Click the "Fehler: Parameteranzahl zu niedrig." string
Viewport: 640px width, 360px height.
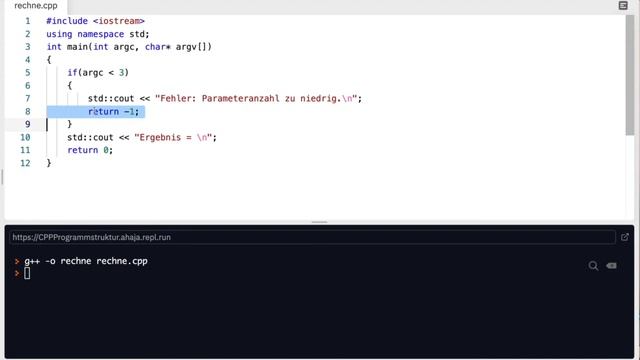coord(256,98)
